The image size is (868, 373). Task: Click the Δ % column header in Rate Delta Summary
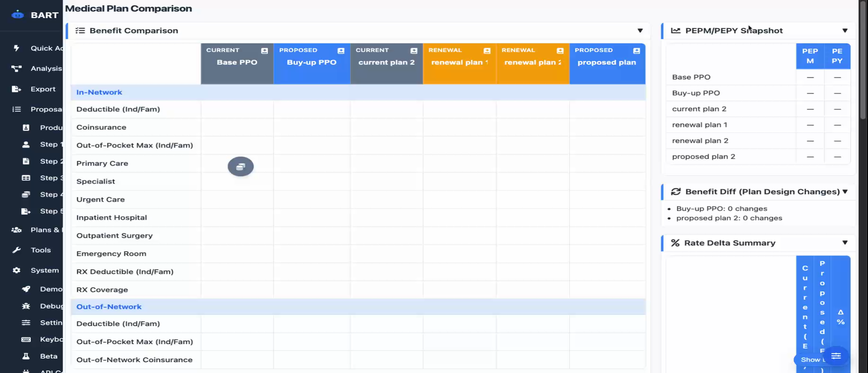840,317
